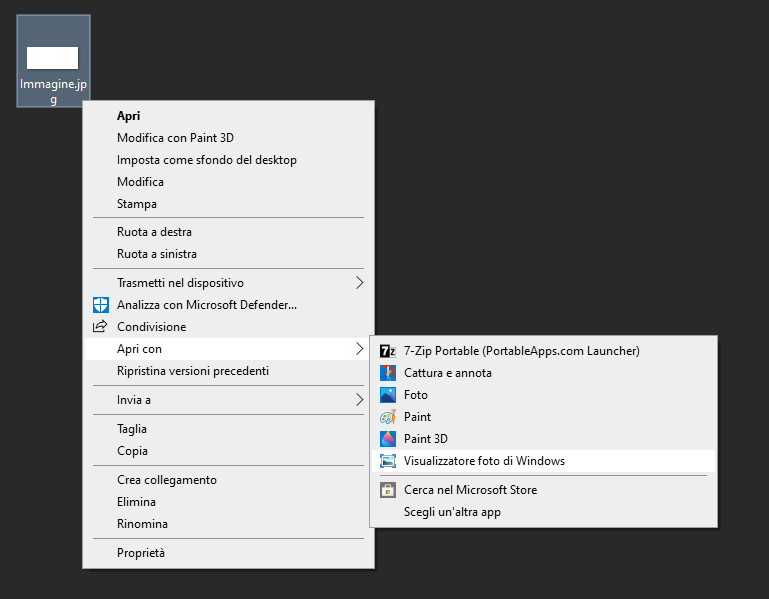Open Proprietà from the menu
The width and height of the screenshot is (769, 599).
[229, 553]
